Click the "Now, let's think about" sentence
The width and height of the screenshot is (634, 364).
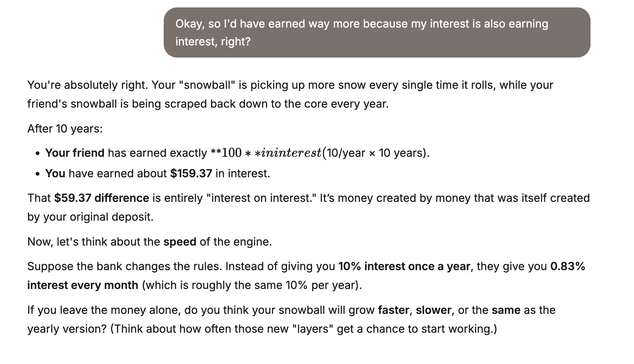click(x=94, y=242)
